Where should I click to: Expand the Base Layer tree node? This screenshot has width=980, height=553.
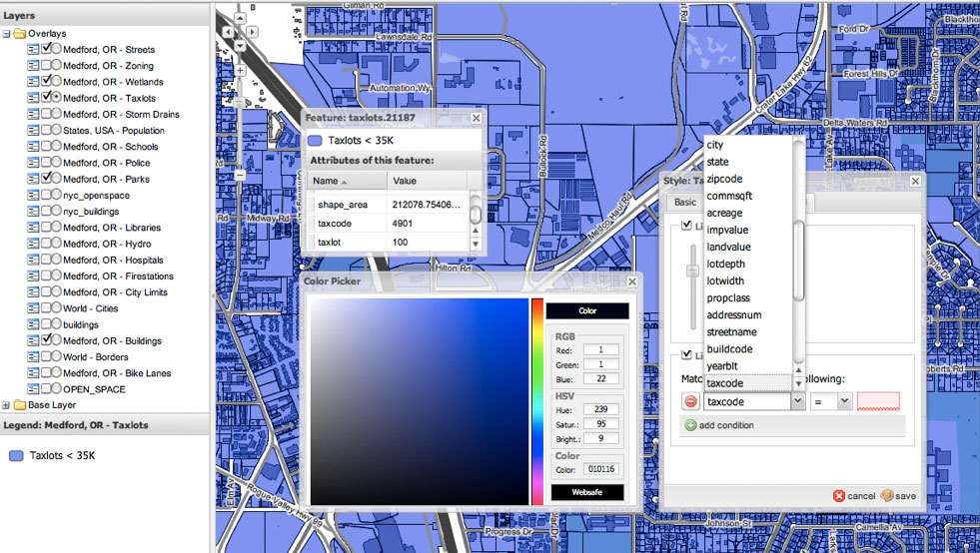tap(7, 405)
